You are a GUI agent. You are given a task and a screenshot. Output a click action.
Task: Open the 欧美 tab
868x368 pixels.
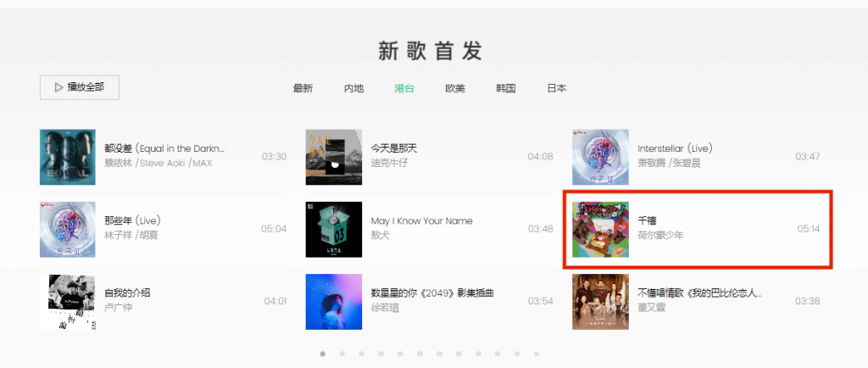pyautogui.click(x=455, y=88)
